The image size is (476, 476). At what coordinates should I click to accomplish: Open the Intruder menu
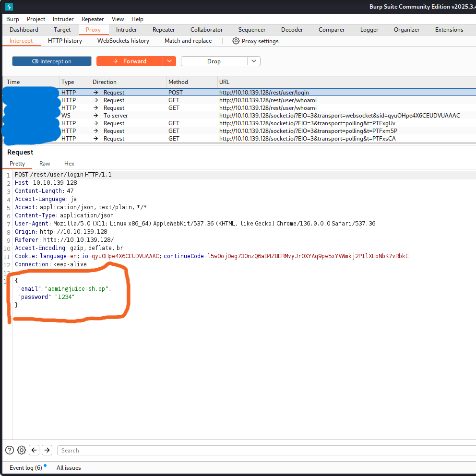[63, 19]
